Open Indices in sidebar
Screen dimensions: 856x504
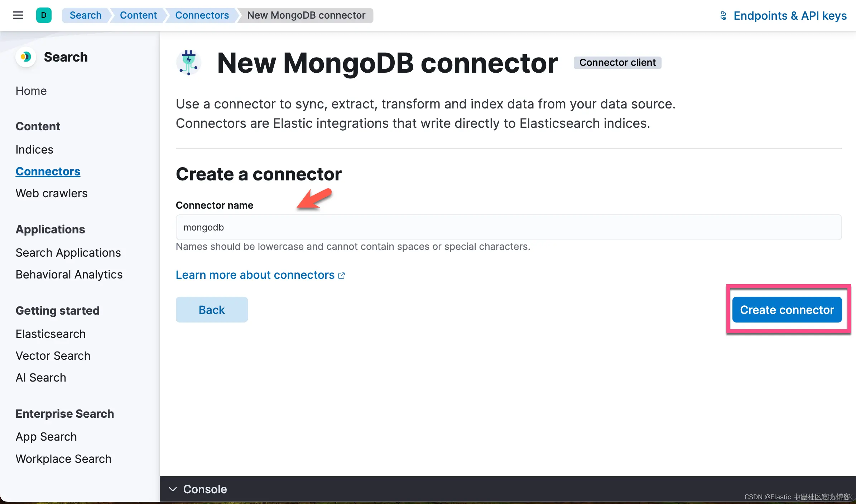tap(34, 150)
